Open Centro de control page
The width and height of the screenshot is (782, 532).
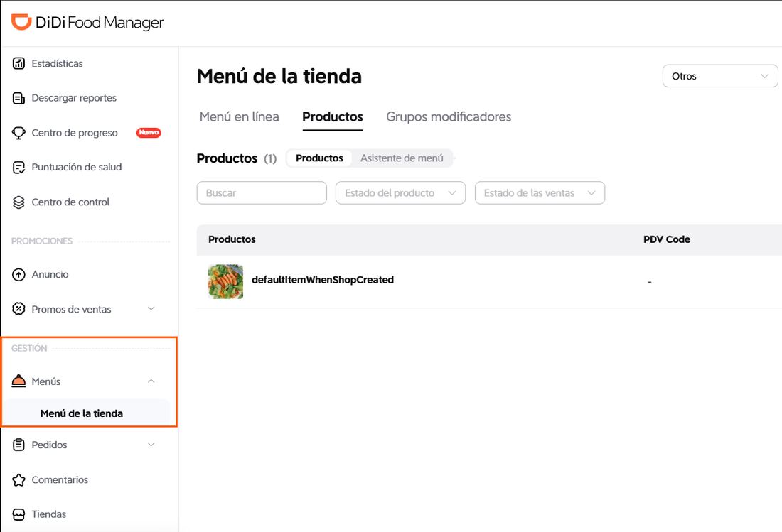70,202
